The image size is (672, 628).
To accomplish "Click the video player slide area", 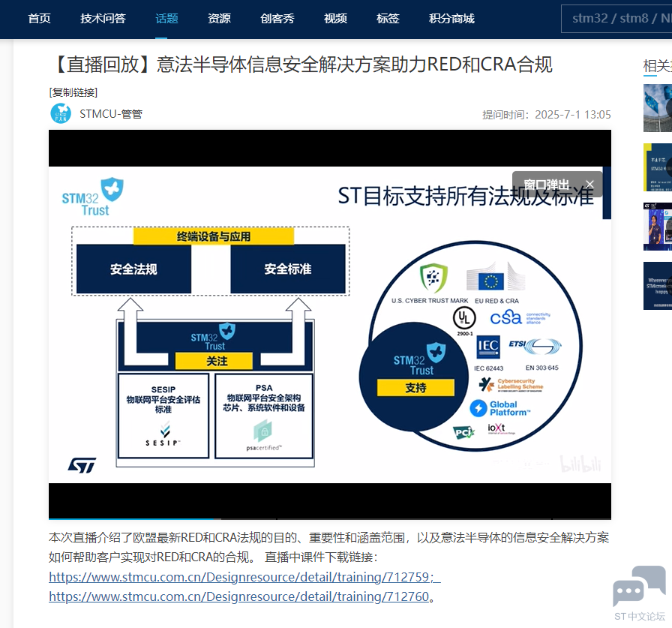I will pyautogui.click(x=329, y=324).
